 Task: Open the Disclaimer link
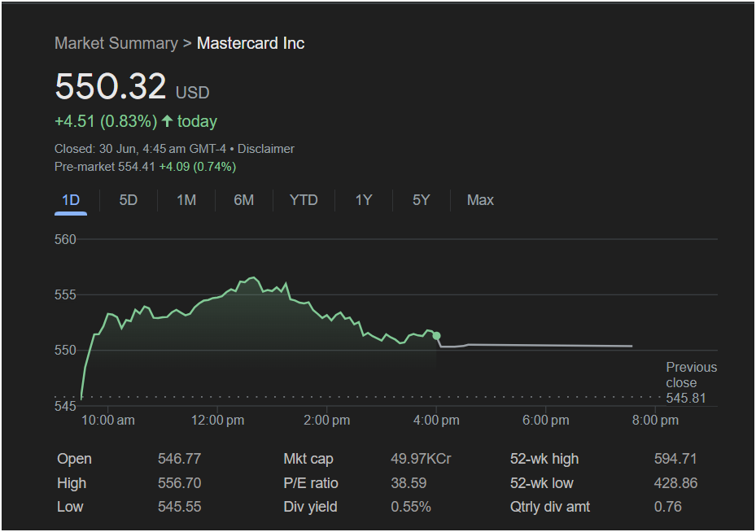tap(265, 149)
